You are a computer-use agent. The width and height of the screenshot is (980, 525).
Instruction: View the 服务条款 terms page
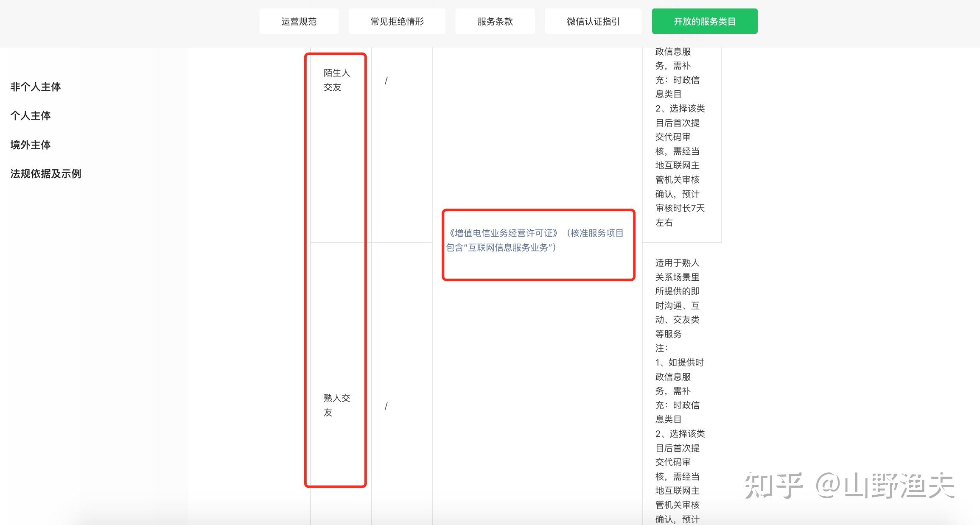coord(495,21)
